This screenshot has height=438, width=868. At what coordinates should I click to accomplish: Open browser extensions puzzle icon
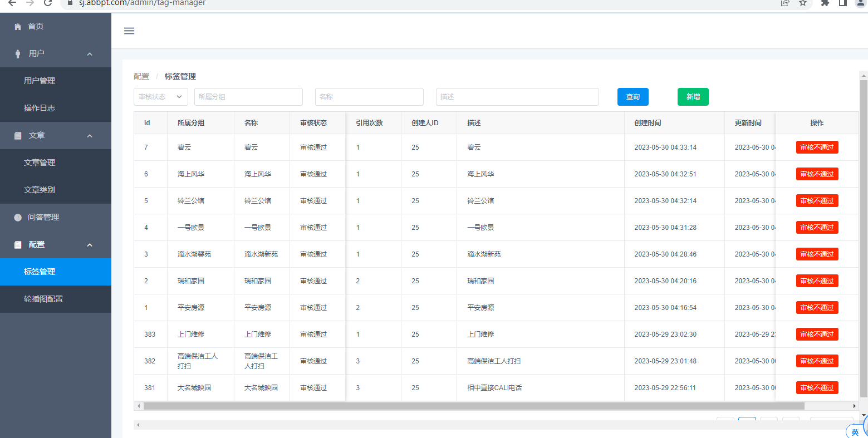(x=825, y=3)
